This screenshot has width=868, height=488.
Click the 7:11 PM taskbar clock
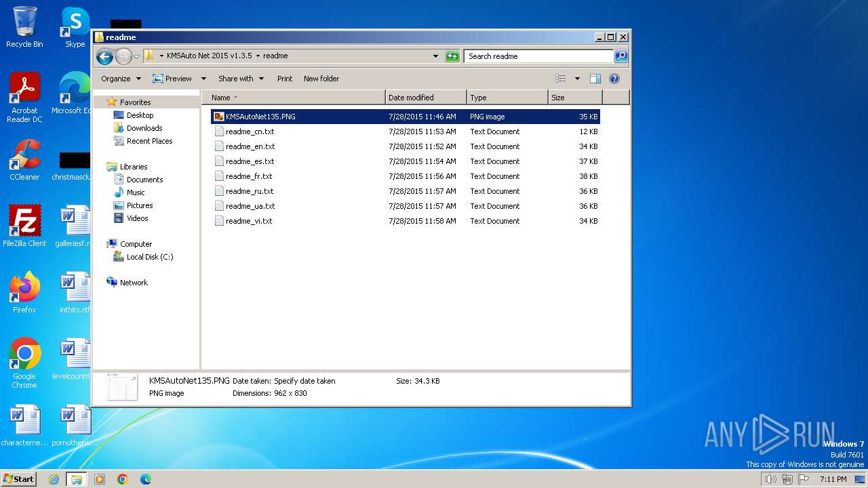833,479
